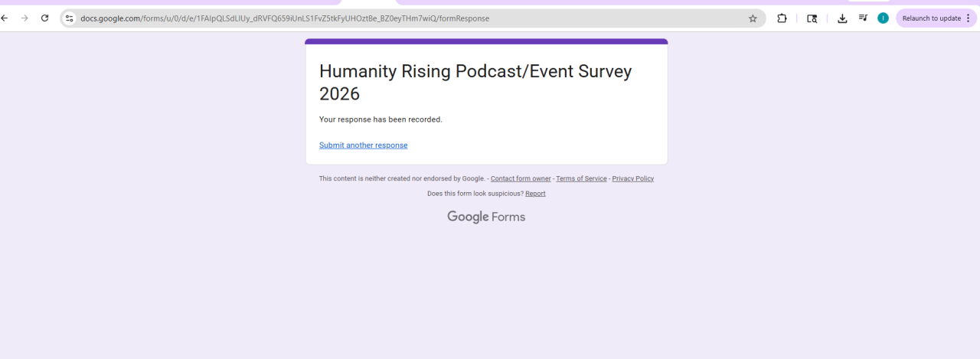Click the Google Forms logo
This screenshot has width=980, height=359.
click(x=486, y=217)
